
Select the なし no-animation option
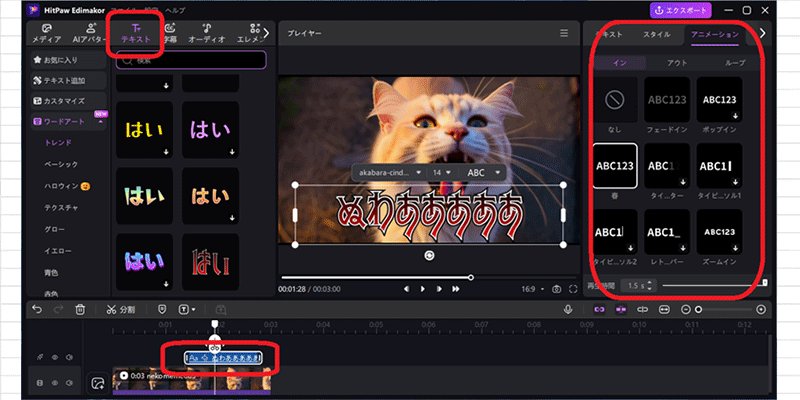click(615, 100)
